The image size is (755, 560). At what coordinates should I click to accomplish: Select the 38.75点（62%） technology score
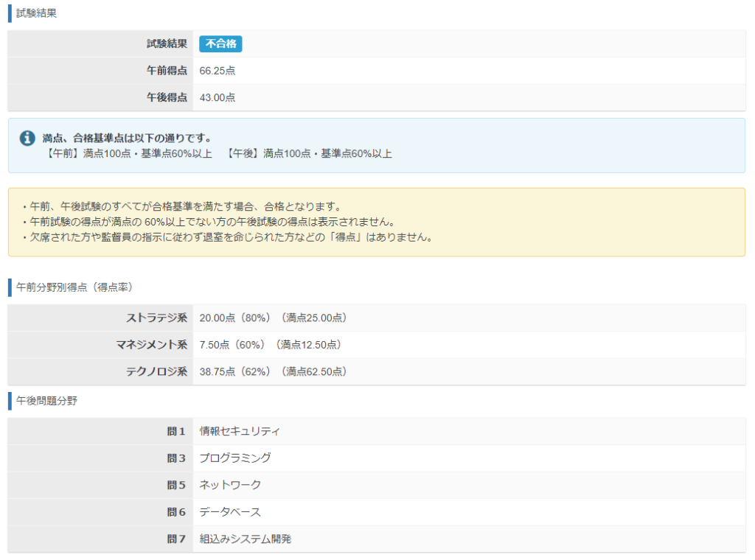click(x=232, y=371)
